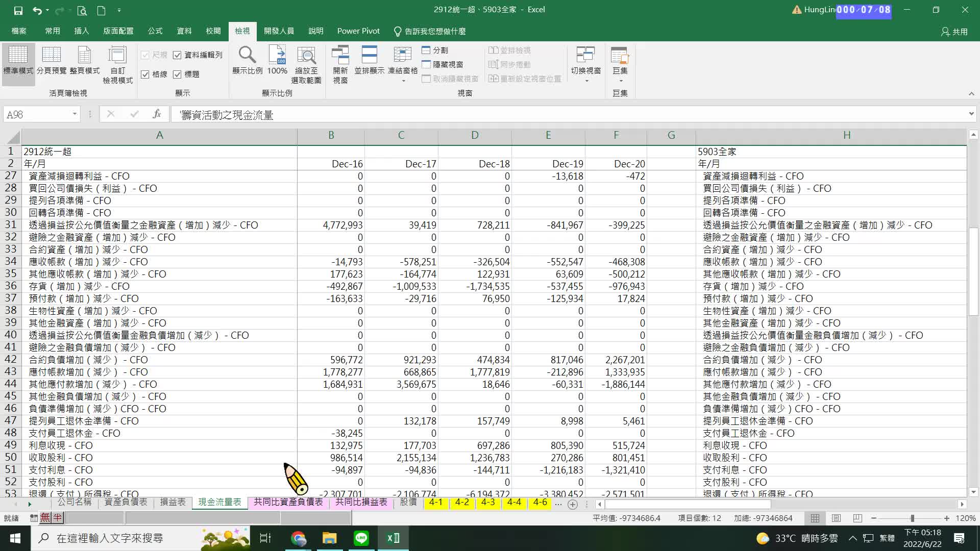Open the 常用 Home ribbon tab

click(x=53, y=31)
